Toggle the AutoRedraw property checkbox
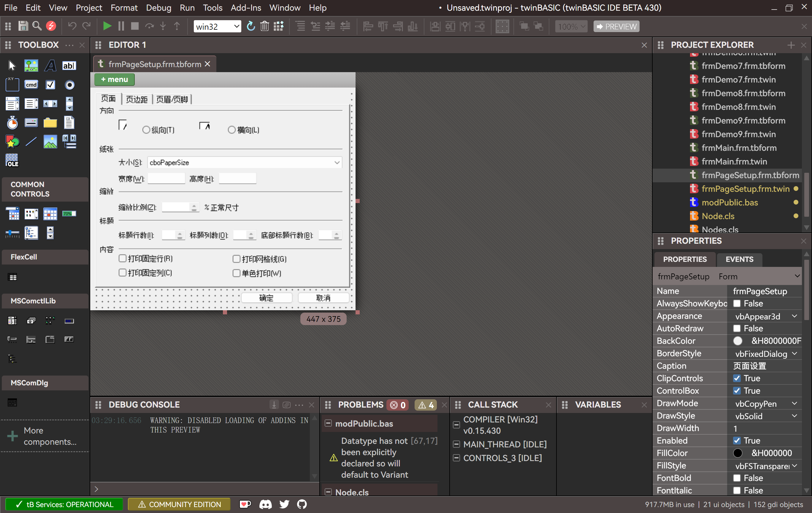Image resolution: width=812 pixels, height=513 pixels. [737, 329]
